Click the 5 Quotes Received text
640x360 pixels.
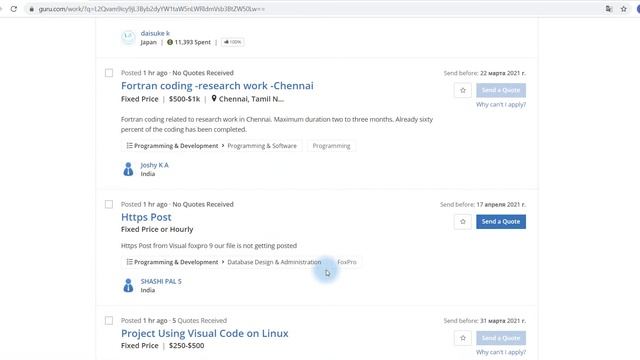click(200, 320)
